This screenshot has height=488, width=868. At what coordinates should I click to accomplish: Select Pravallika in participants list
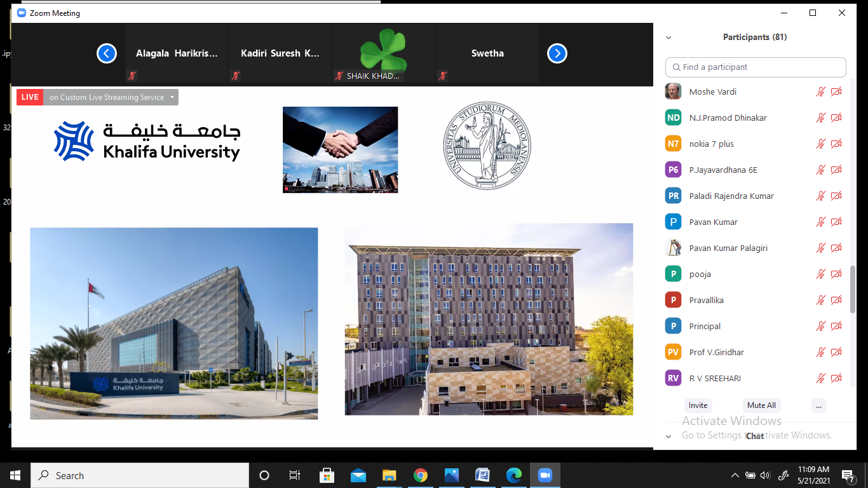pos(756,301)
